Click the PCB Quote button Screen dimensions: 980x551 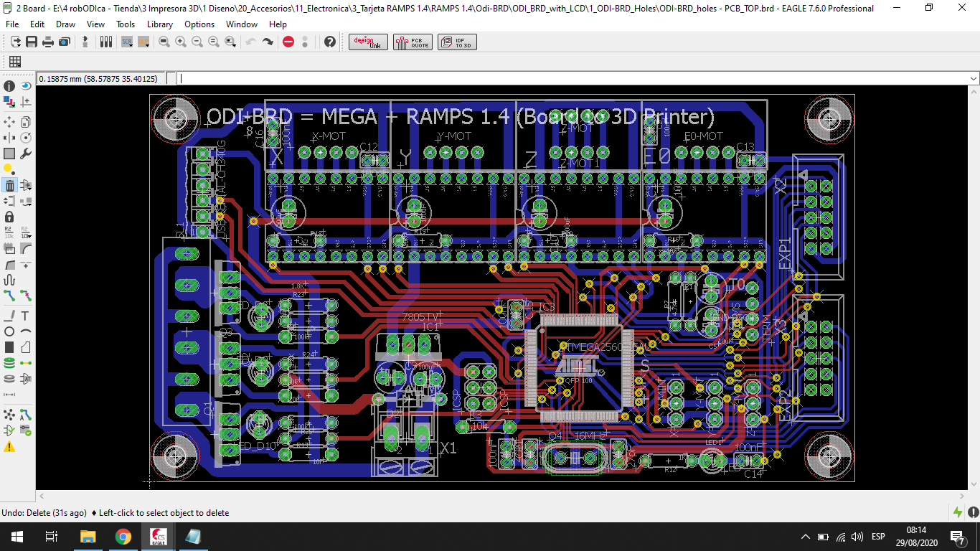(413, 42)
